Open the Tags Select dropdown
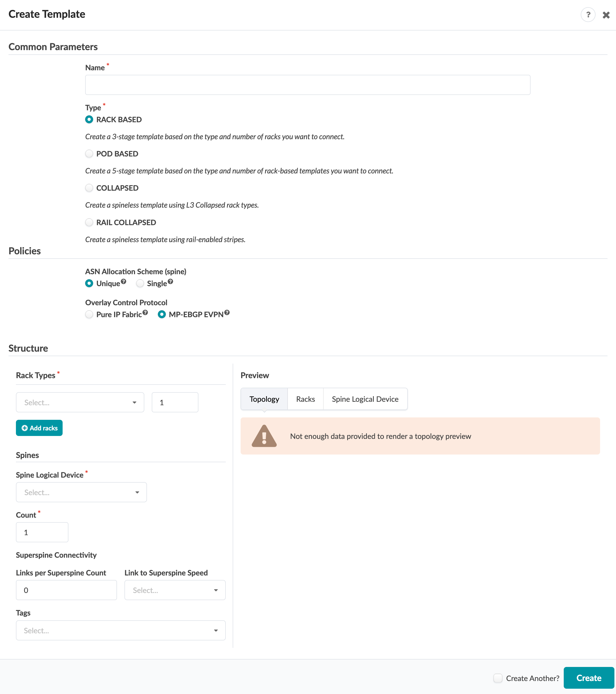The width and height of the screenshot is (616, 694). (x=120, y=631)
